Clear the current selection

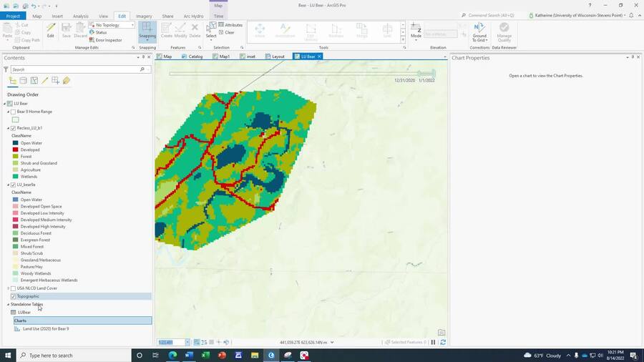tap(226, 32)
